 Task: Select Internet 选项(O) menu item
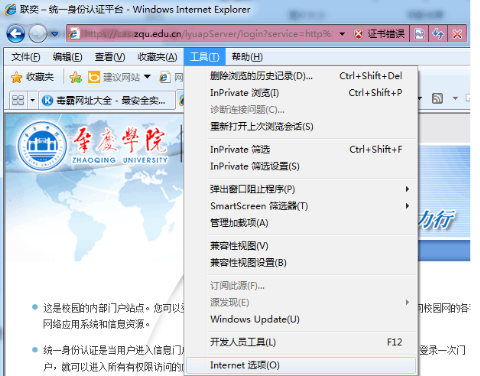(x=301, y=365)
